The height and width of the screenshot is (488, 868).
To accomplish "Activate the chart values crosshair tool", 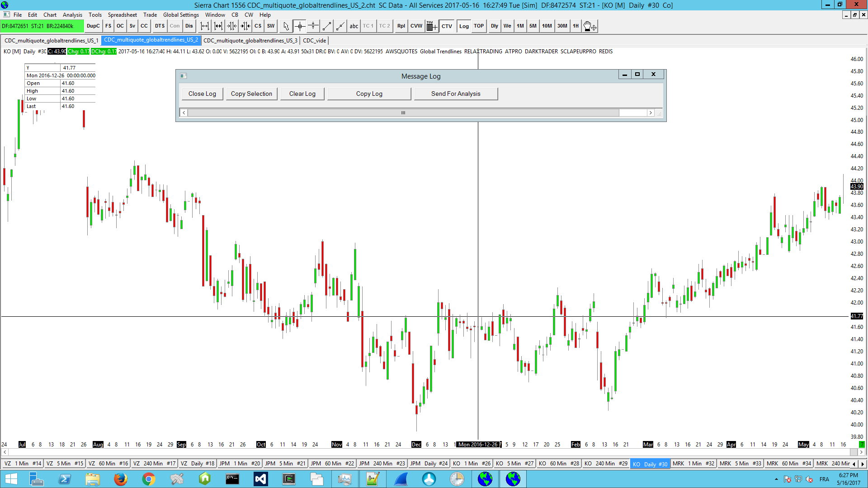I will pyautogui.click(x=300, y=26).
